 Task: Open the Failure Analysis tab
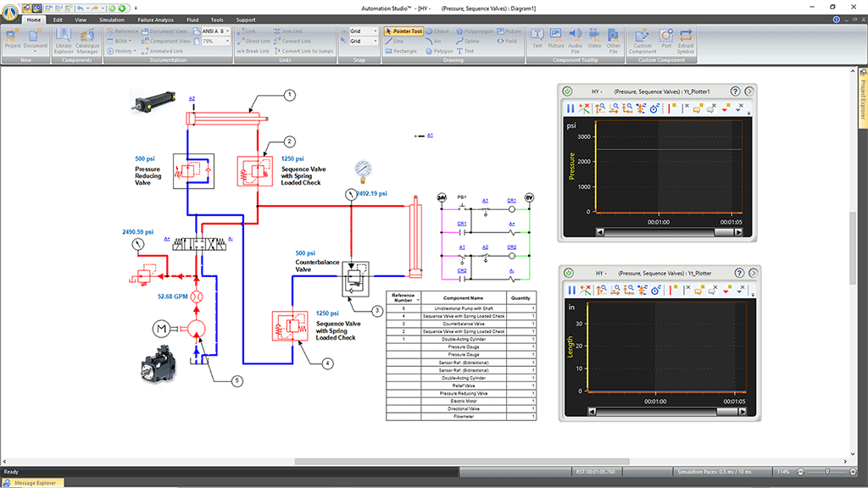point(155,19)
